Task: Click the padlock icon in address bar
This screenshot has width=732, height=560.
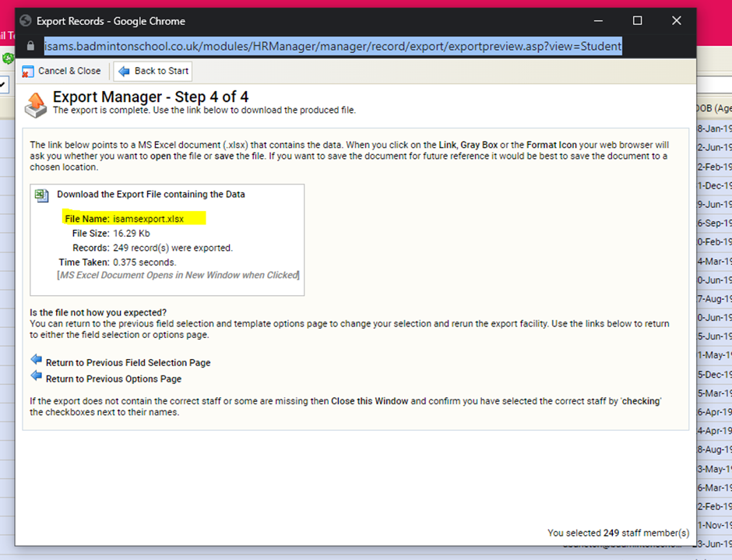Action: tap(30, 47)
